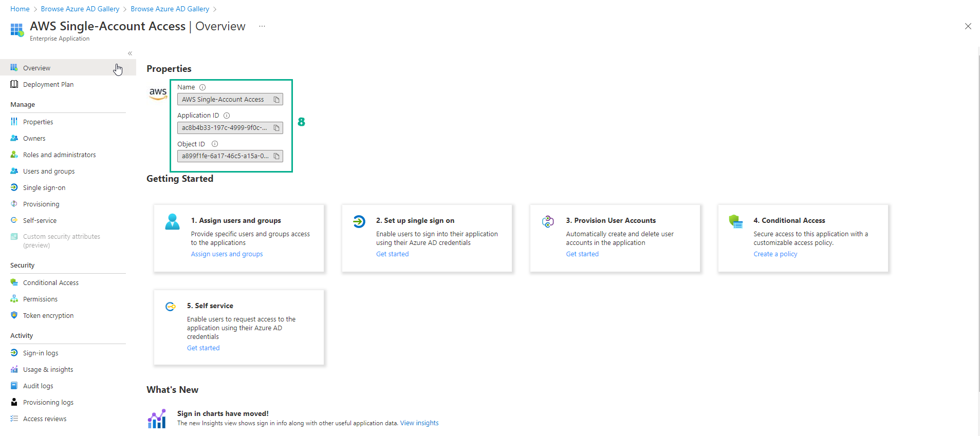Navigate to Home breadcrumb
The height and width of the screenshot is (436, 980).
(x=20, y=9)
